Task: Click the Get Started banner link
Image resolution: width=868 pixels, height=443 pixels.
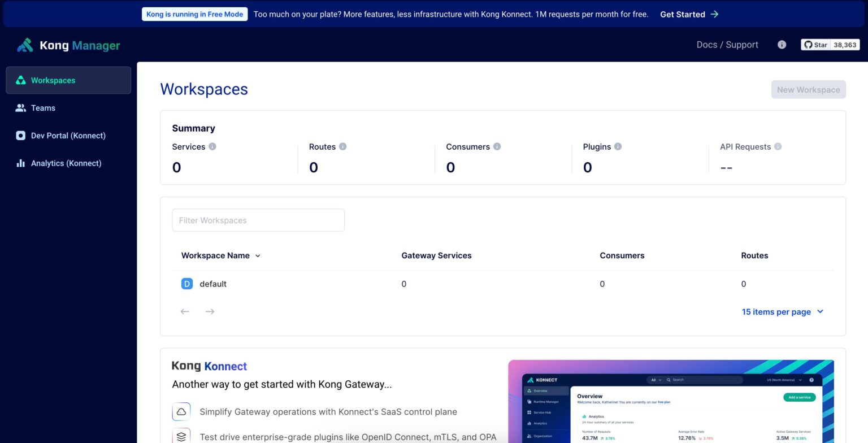Action: tap(689, 14)
